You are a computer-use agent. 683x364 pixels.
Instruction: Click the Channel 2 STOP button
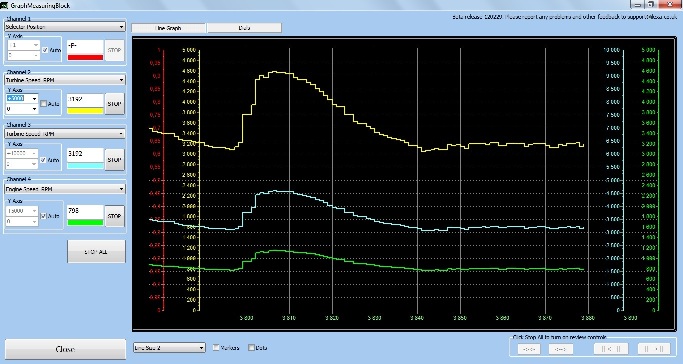(x=115, y=104)
